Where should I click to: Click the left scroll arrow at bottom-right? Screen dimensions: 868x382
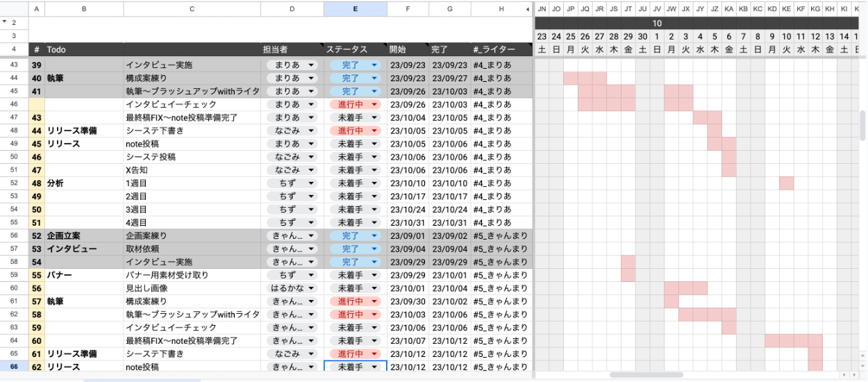pos(844,375)
